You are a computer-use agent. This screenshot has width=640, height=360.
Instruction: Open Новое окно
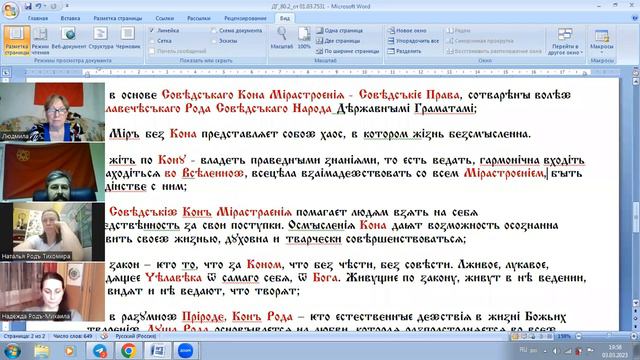tap(407, 31)
